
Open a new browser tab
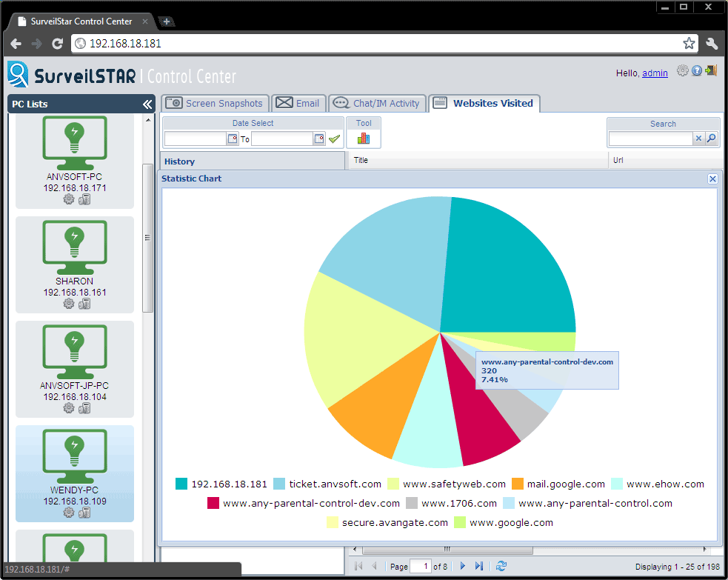pos(166,21)
